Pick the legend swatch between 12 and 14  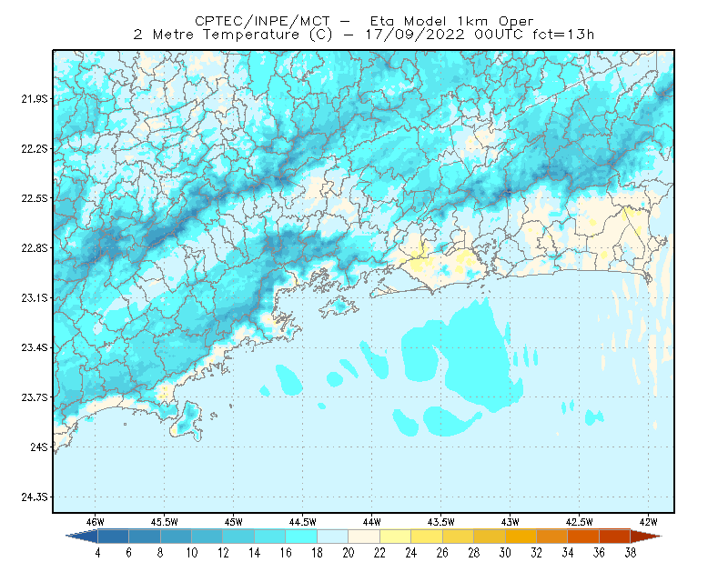(x=238, y=537)
